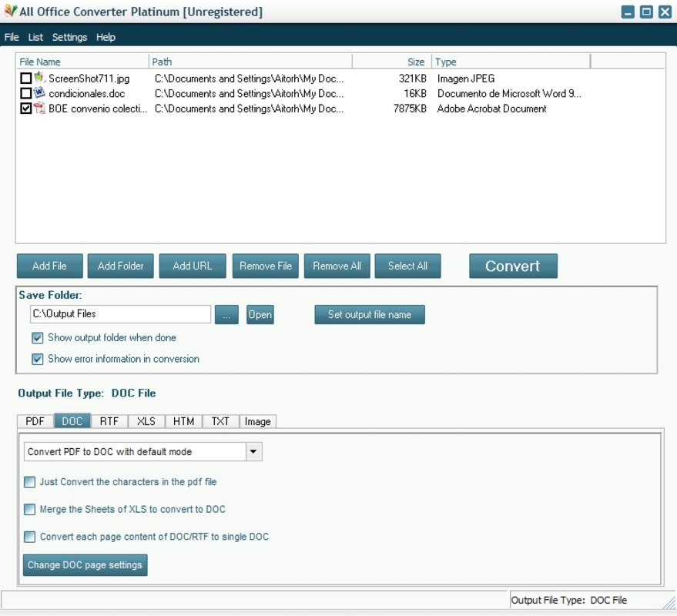Click the Add File button
677x616 pixels.
[49, 266]
